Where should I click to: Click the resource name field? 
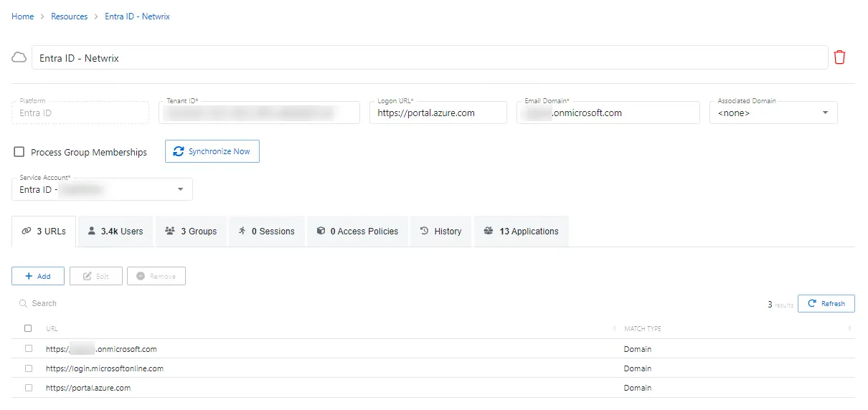click(430, 58)
